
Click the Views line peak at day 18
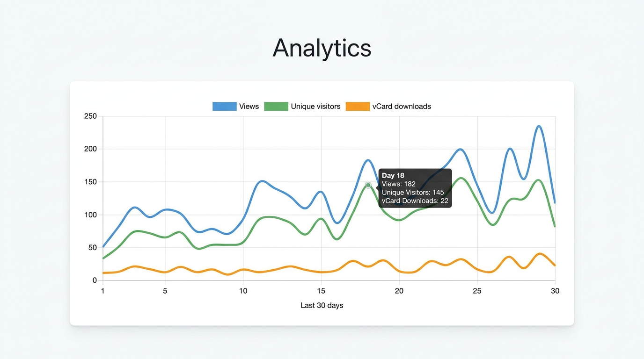pos(368,160)
